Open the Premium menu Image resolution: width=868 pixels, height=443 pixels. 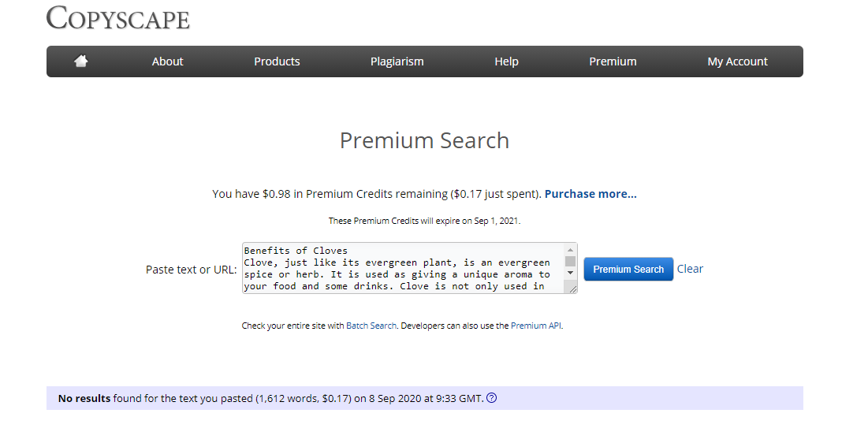(613, 61)
